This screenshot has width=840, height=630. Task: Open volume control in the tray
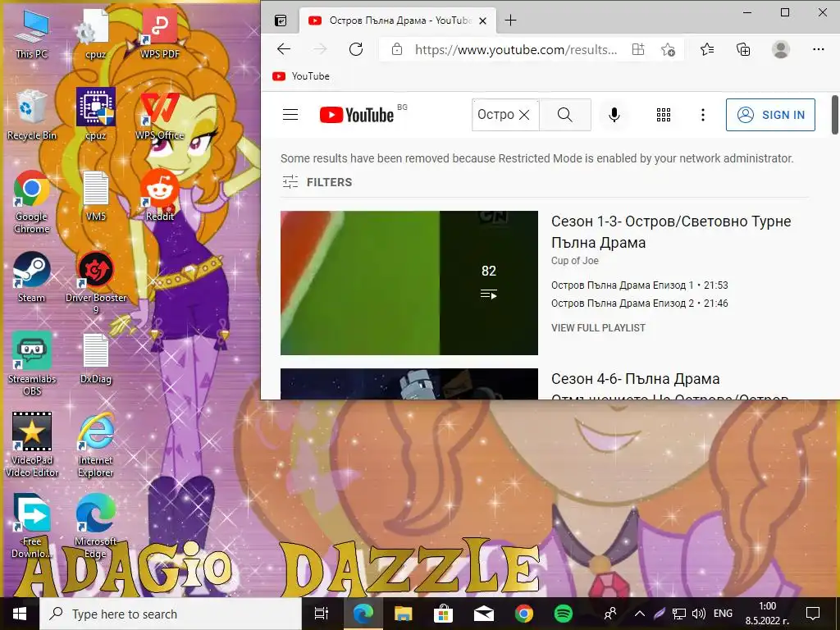click(x=699, y=614)
